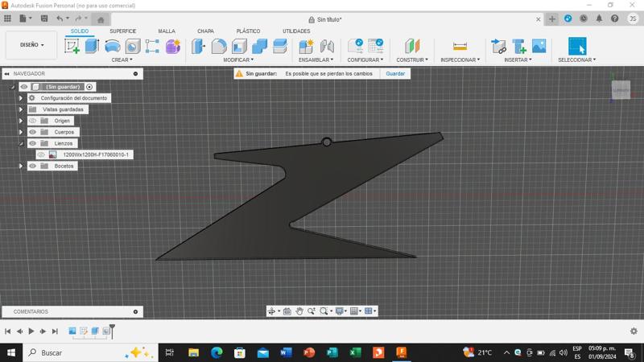Click the Windows Buscar search box
The image size is (644, 362).
[x=91, y=352]
